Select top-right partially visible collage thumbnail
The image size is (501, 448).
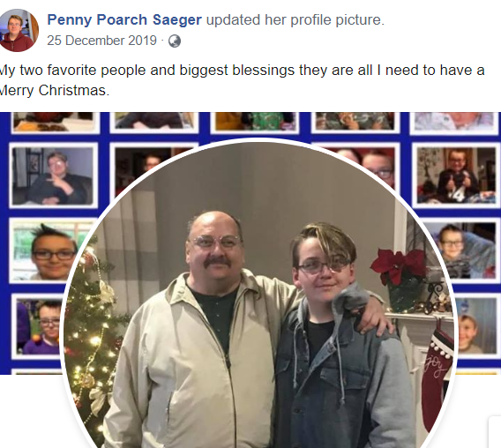(453, 123)
